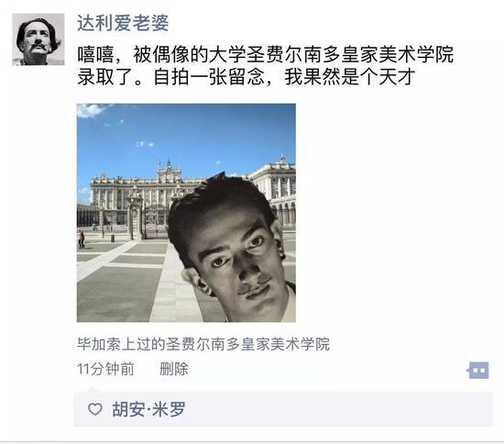504x444 pixels.
Task: Open profile of 达利爱老婆 username
Action: coord(123,23)
